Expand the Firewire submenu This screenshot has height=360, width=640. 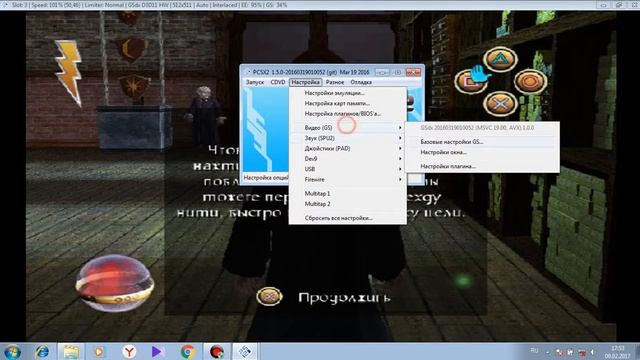coord(347,180)
